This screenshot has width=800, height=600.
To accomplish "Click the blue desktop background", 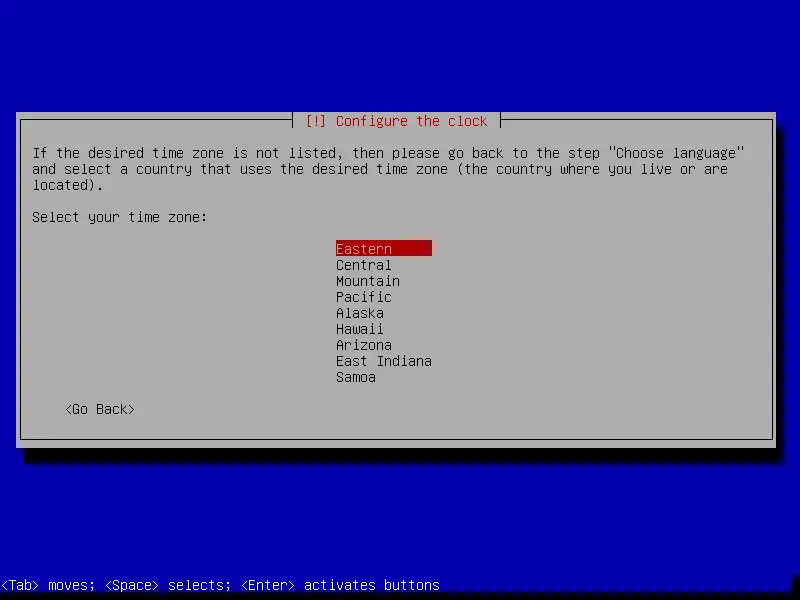I will pyautogui.click(x=400, y=520).
